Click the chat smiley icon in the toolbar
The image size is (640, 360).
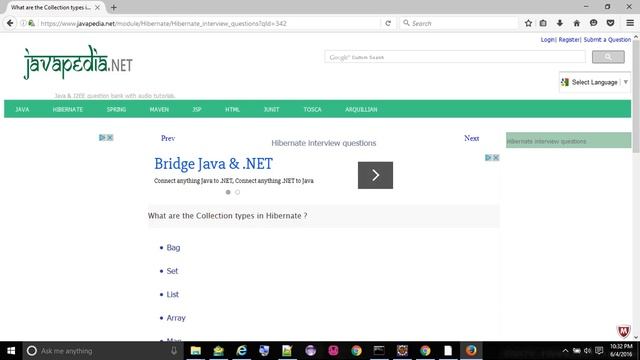[593, 23]
